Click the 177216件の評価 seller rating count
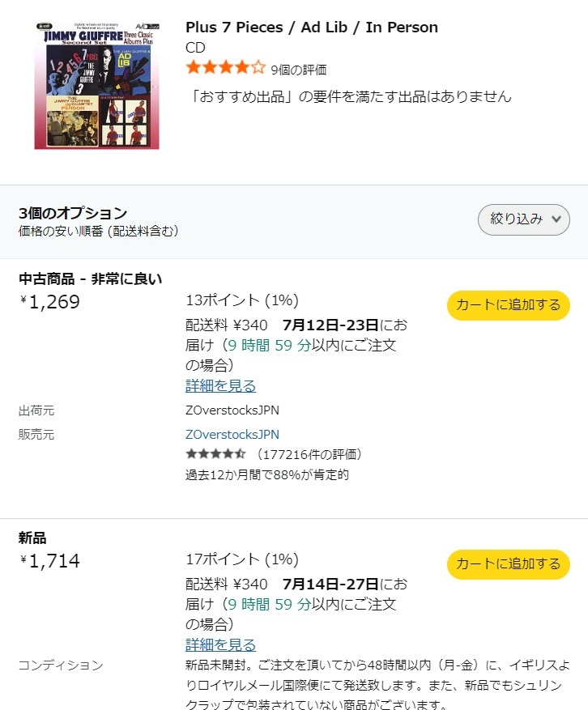Viewport: 588px width, 710px height. click(309, 454)
